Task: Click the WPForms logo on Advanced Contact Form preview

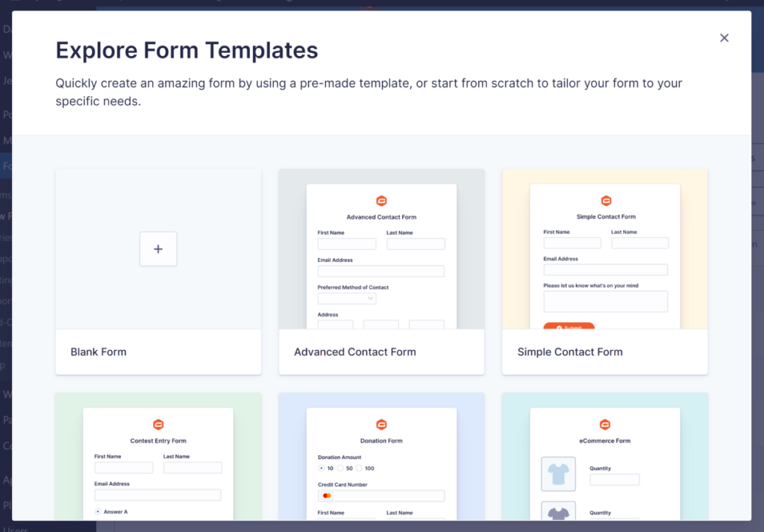Action: coord(381,201)
